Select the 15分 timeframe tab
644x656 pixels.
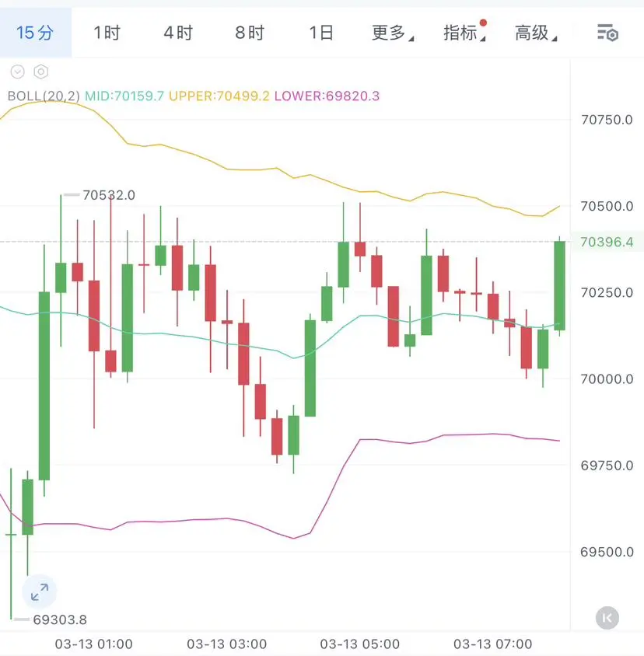point(35,33)
